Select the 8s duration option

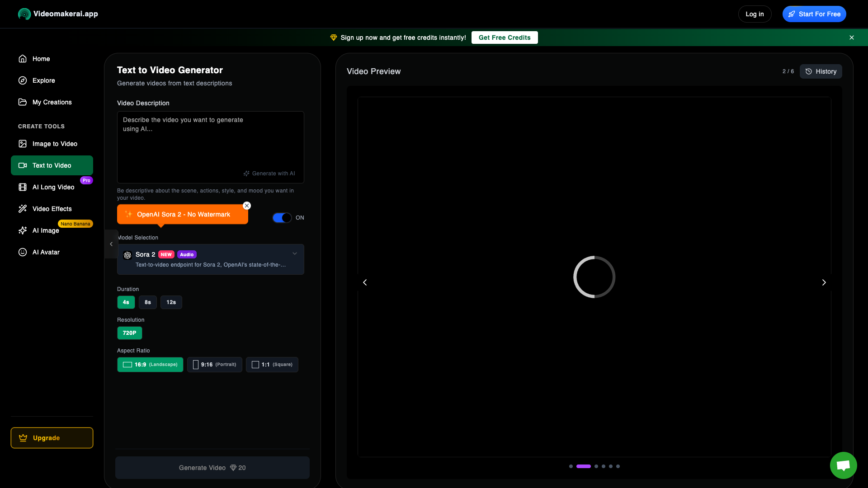[x=148, y=302]
